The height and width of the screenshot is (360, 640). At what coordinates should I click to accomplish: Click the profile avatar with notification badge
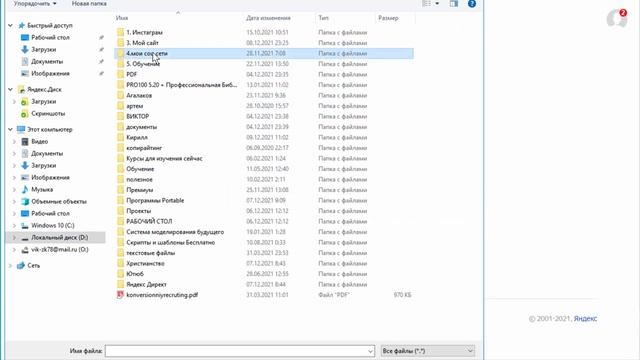(617, 18)
